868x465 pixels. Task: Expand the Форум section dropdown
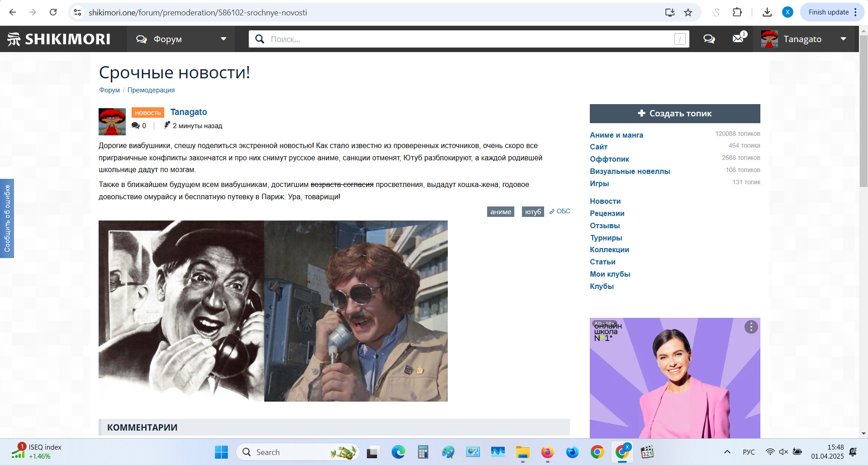223,39
